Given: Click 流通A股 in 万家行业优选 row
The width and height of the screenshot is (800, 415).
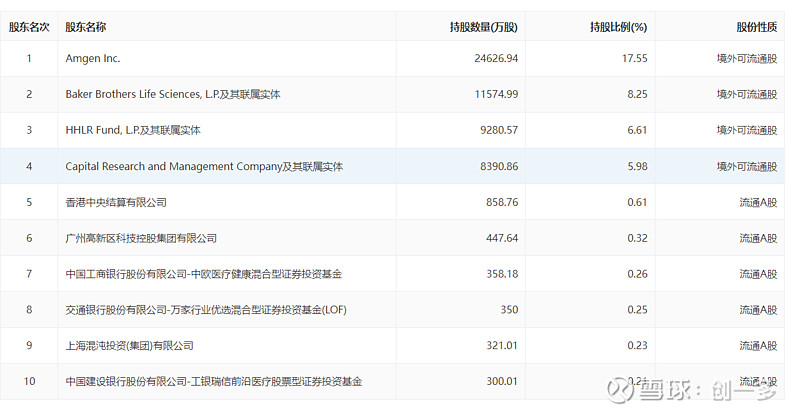Looking at the screenshot, I should 758,310.
